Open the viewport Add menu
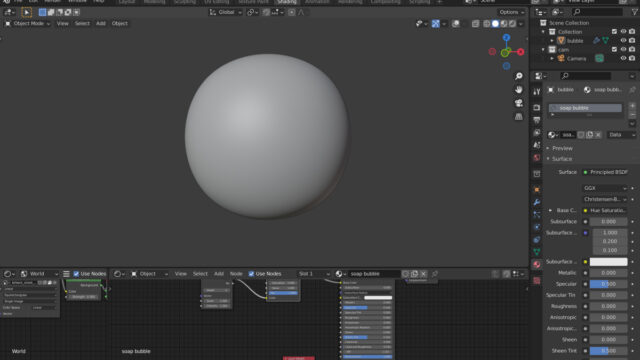 pos(101,24)
